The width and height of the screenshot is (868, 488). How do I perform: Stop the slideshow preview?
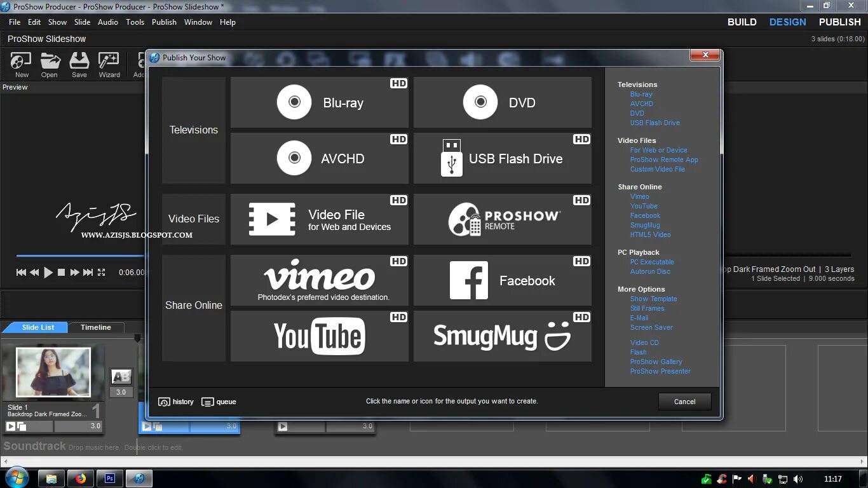point(61,273)
